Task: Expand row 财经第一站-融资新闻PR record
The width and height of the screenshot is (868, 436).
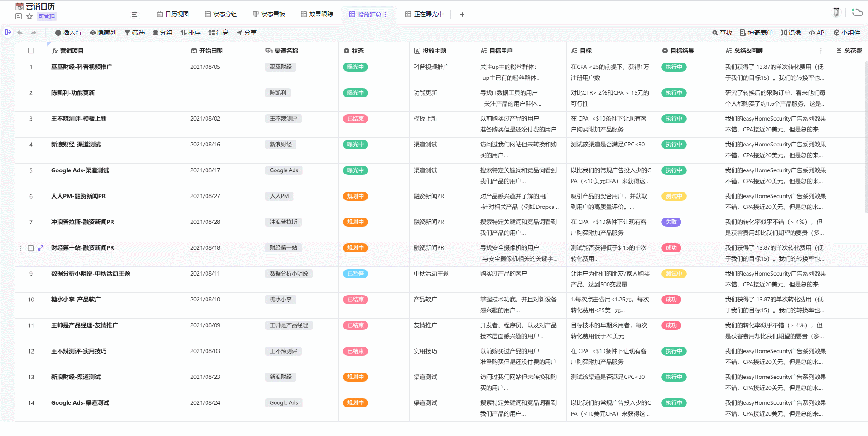Action: (41, 248)
